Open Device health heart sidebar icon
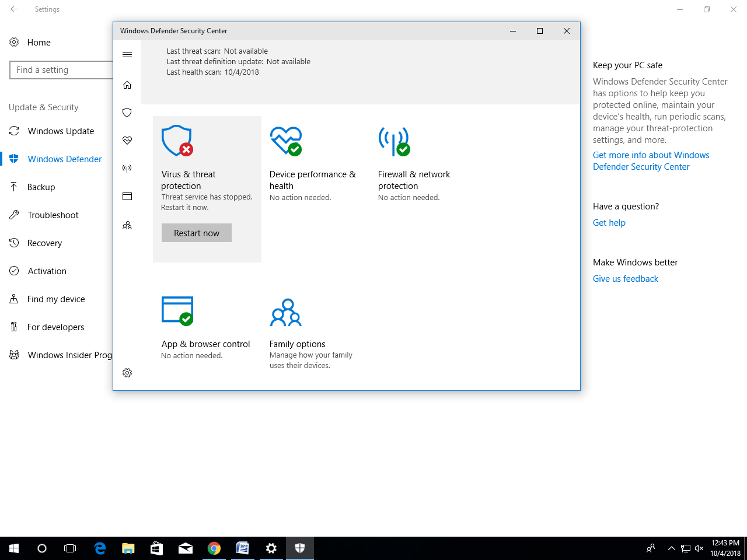The image size is (747, 560). click(127, 141)
